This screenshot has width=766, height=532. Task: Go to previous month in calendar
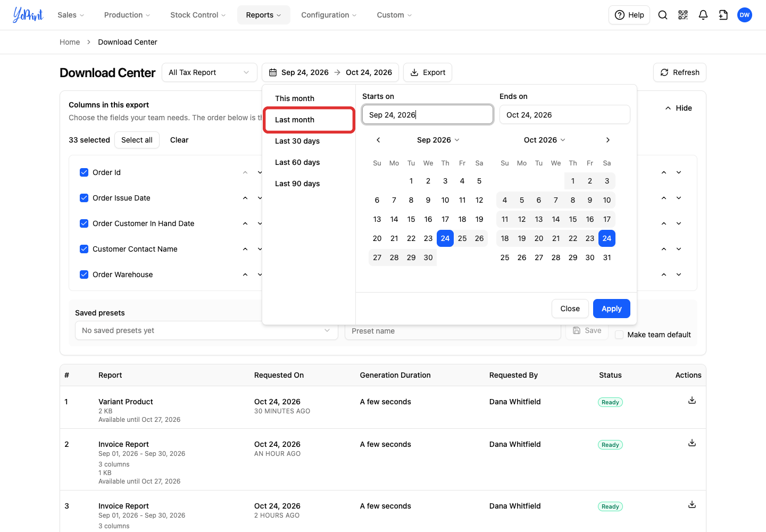click(378, 140)
